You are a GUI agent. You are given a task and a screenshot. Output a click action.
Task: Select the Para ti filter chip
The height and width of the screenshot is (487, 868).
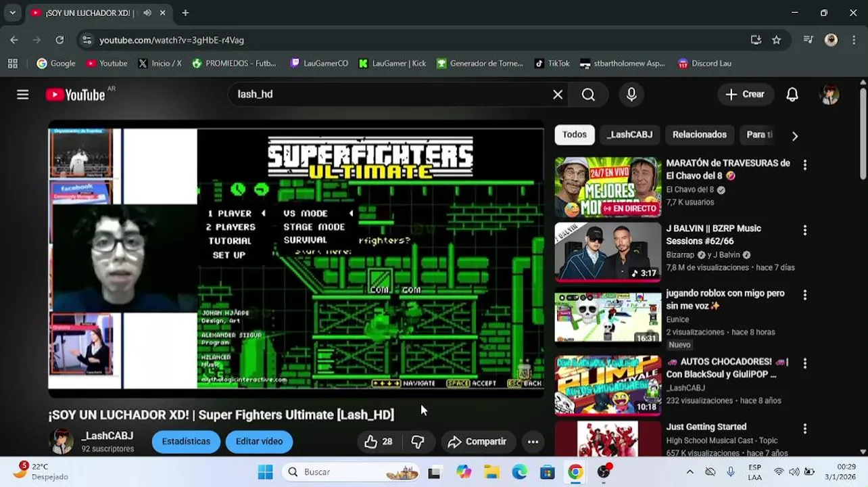[759, 135]
